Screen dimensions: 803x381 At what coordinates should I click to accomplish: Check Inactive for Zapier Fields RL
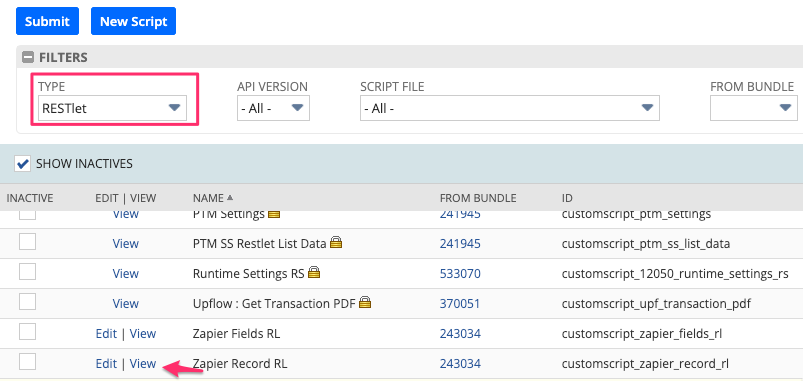[27, 332]
